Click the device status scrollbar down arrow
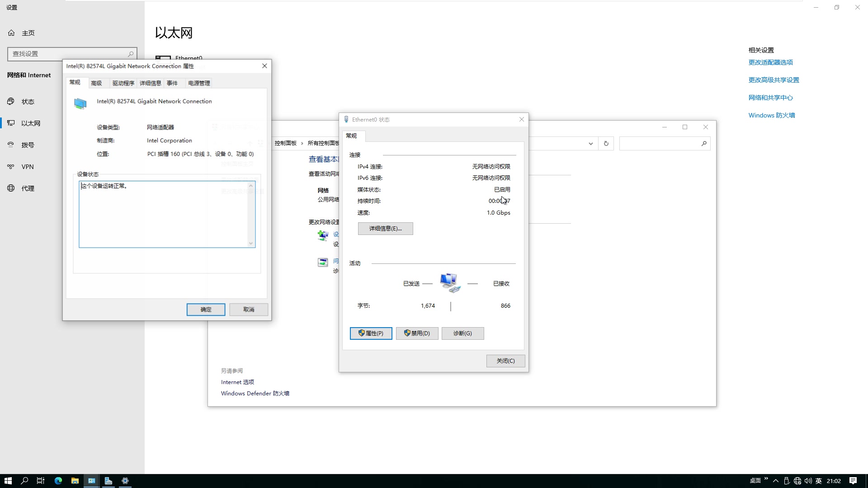868x488 pixels. coord(251,244)
